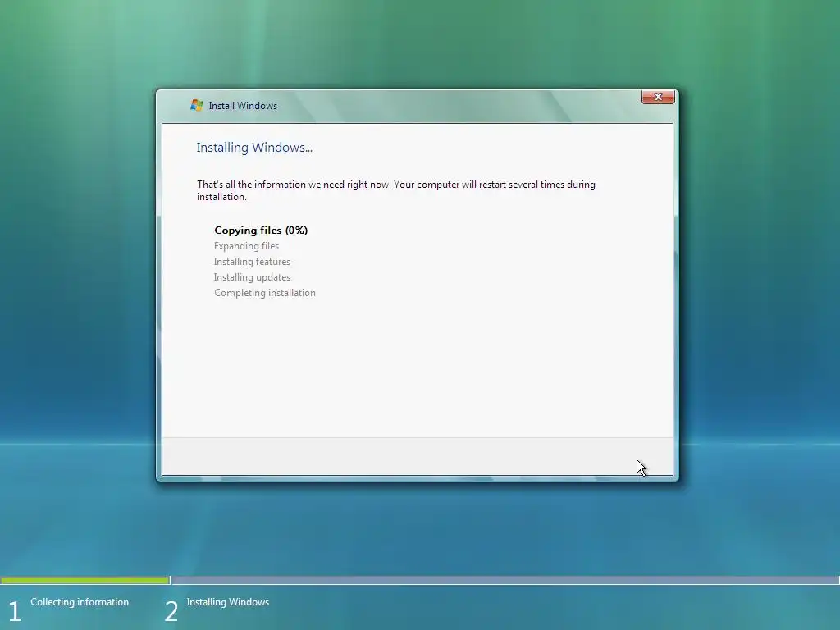Viewport: 840px width, 630px height.
Task: Click the restart information paragraph
Action: click(x=396, y=190)
